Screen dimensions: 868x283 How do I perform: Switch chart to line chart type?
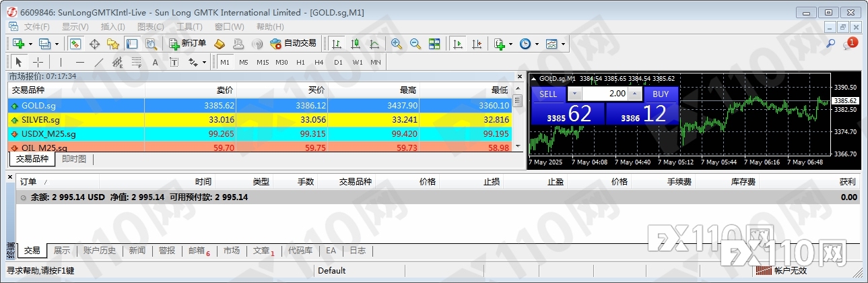click(374, 44)
